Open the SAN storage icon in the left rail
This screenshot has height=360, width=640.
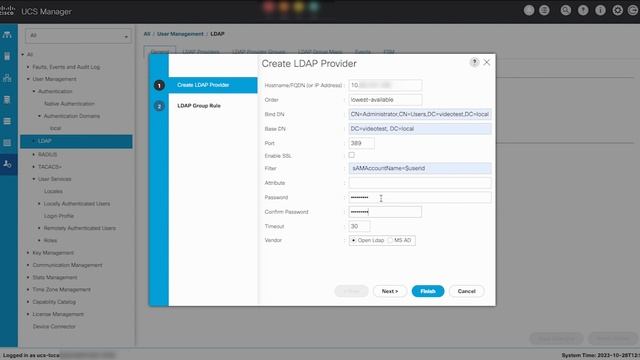[x=7, y=100]
